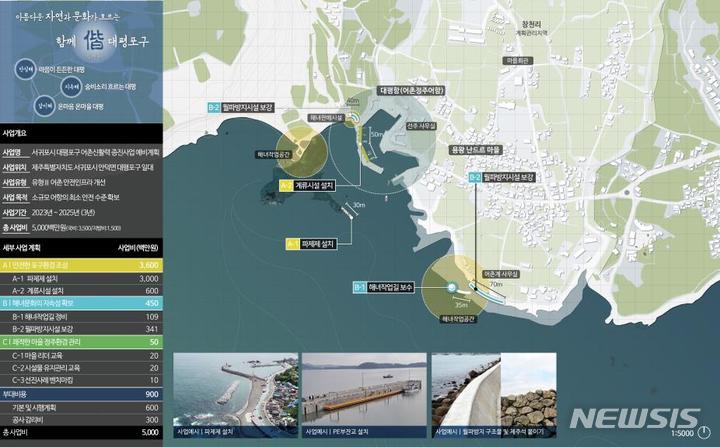This screenshot has height=447, width=720.
Task: Expand the B 해녀문화의 지속성 확보 row
Action: click(80, 302)
